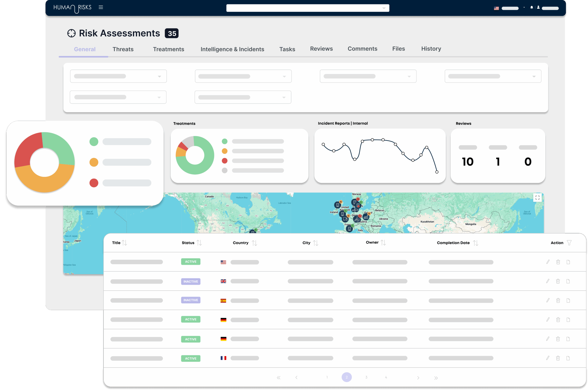Toggle sorting on the Status column
Image resolution: width=588 pixels, height=390 pixels.
point(199,243)
